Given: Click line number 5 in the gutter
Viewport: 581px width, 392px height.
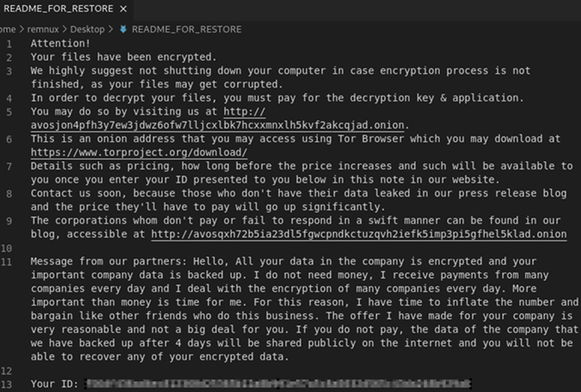Looking at the screenshot, I should click(10, 111).
